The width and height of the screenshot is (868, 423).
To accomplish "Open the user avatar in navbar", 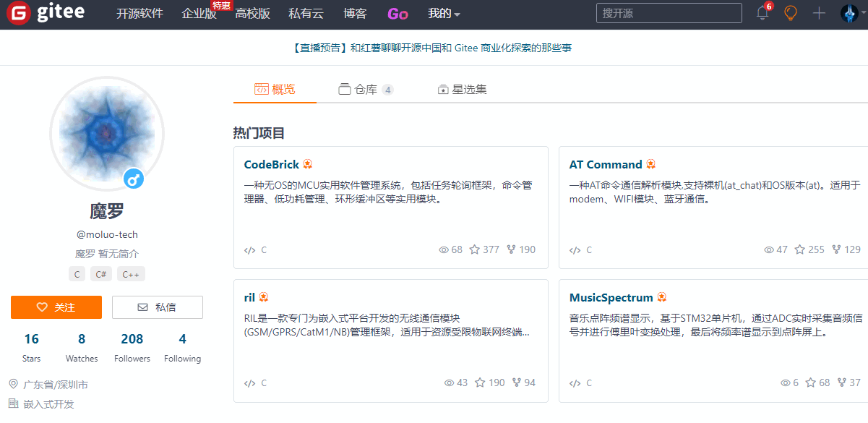I will coord(850,13).
